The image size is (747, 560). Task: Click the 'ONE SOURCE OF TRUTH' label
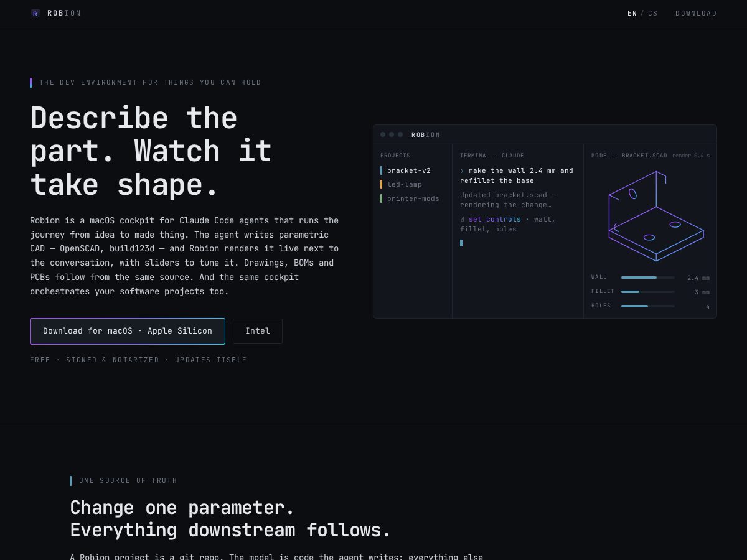pyautogui.click(x=128, y=480)
